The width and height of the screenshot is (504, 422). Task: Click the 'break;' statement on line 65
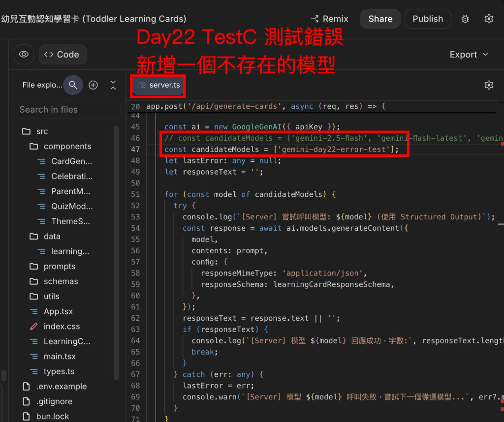[x=204, y=352]
